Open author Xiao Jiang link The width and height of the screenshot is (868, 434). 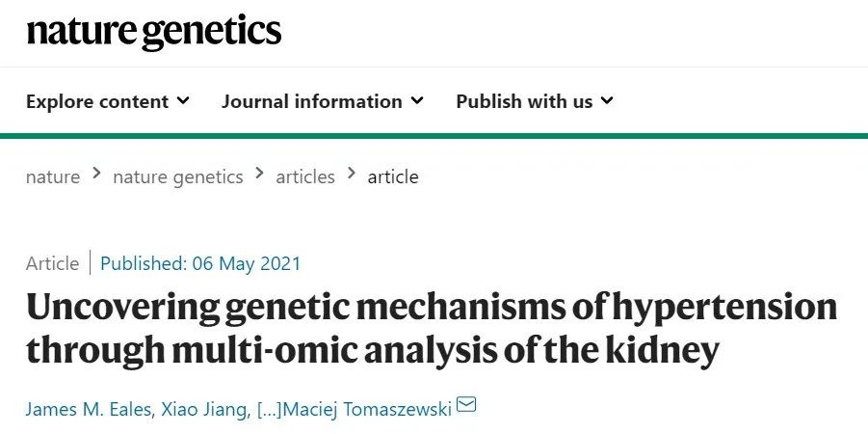point(204,409)
